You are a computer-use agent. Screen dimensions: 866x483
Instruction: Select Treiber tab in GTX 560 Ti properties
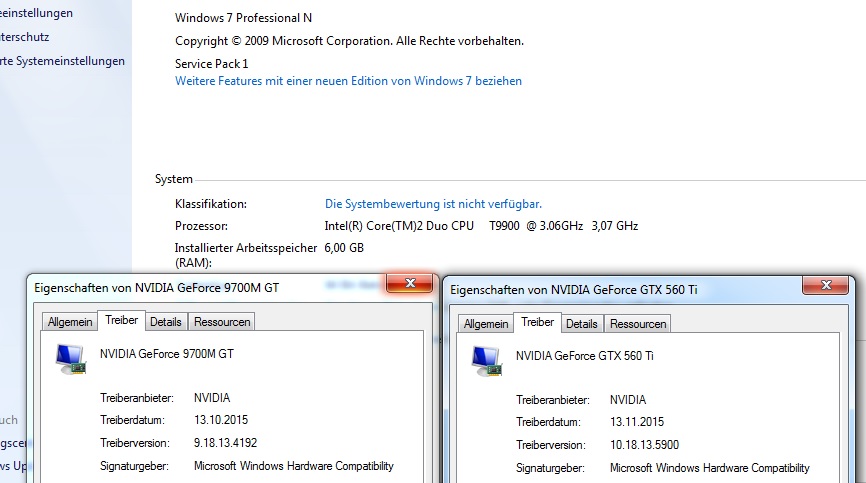(537, 322)
